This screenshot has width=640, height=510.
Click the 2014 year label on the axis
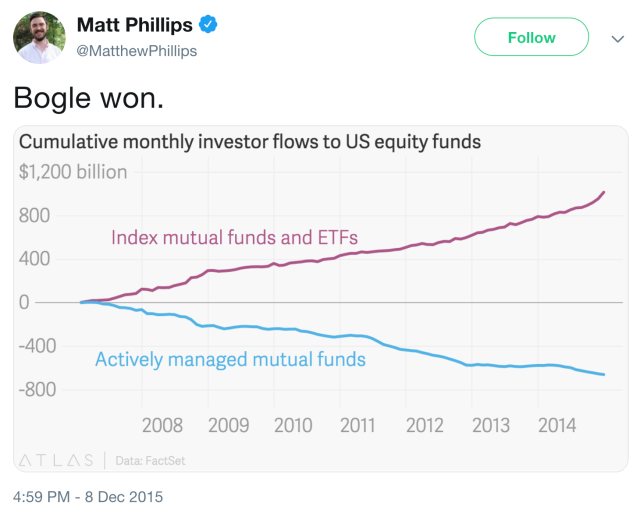[557, 425]
